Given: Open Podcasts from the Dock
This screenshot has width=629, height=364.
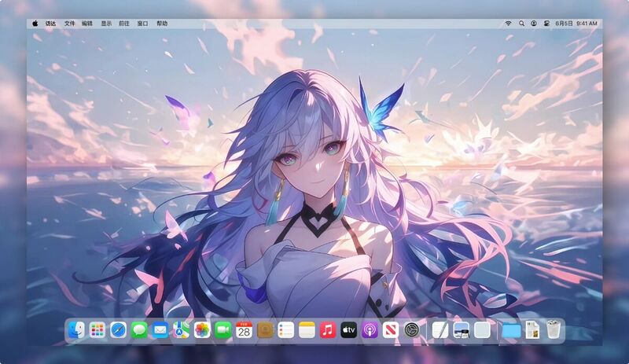Looking at the screenshot, I should (370, 330).
